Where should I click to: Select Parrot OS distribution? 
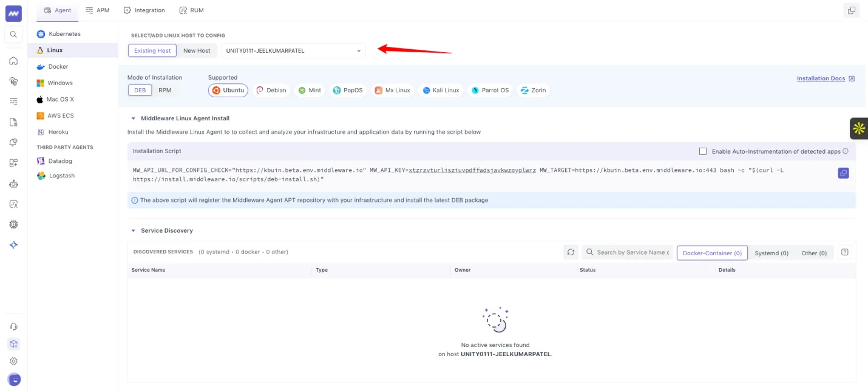[x=490, y=90]
